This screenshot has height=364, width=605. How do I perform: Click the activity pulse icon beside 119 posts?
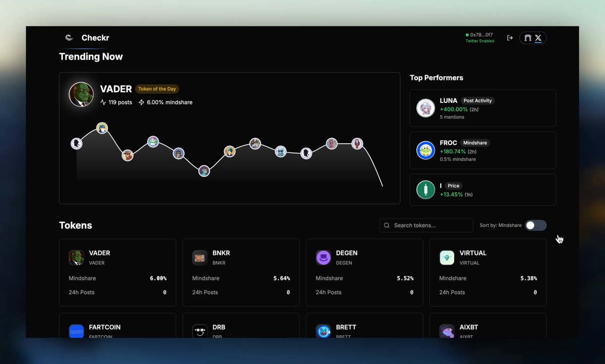coord(103,102)
